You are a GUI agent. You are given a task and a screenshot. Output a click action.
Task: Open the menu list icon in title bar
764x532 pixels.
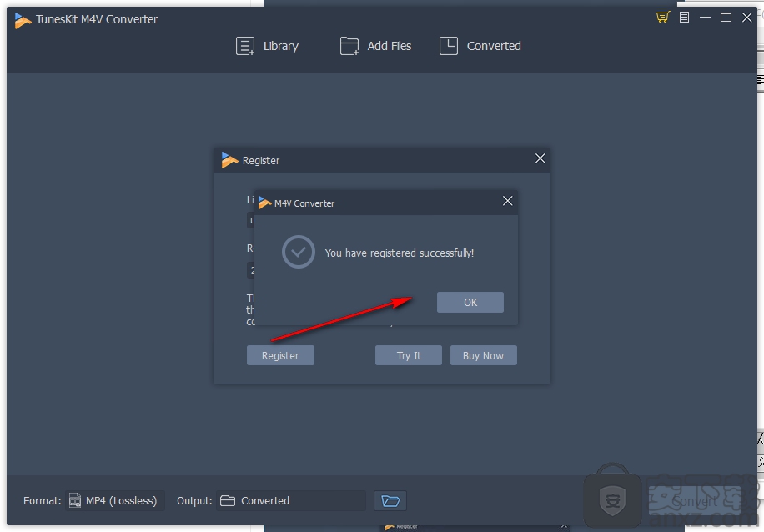684,18
